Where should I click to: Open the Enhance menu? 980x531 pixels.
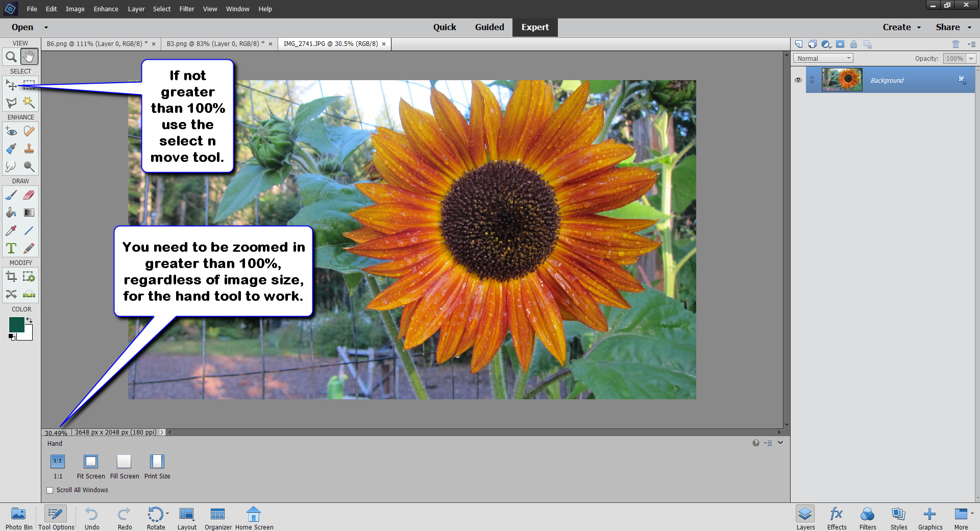pyautogui.click(x=106, y=9)
